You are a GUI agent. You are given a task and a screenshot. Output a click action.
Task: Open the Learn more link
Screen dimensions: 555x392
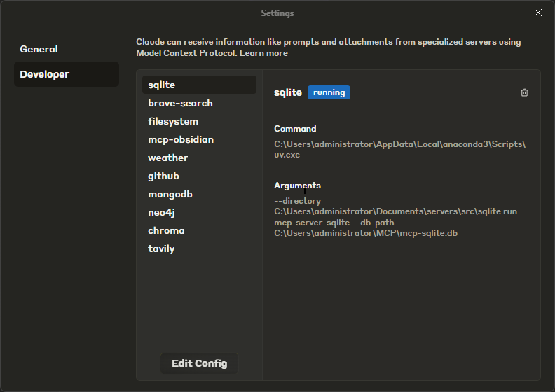[263, 53]
